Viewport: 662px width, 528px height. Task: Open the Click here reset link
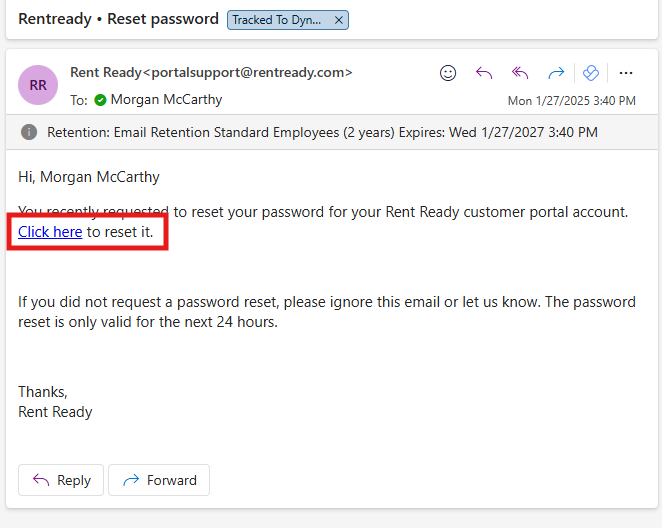coord(50,232)
